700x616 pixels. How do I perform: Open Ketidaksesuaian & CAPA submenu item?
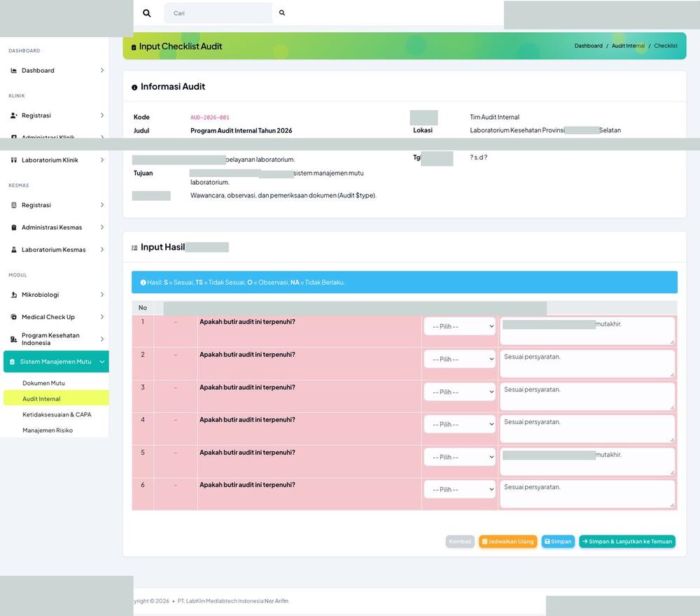click(x=57, y=414)
